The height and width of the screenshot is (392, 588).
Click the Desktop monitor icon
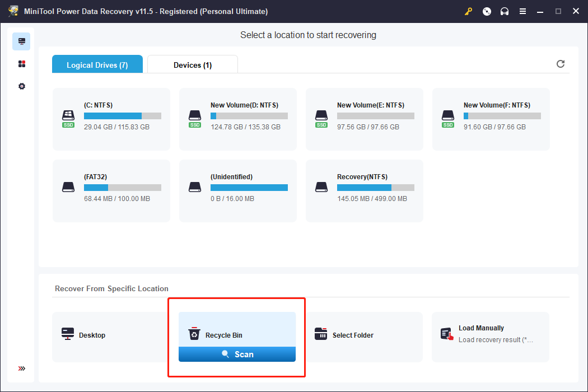[68, 334]
